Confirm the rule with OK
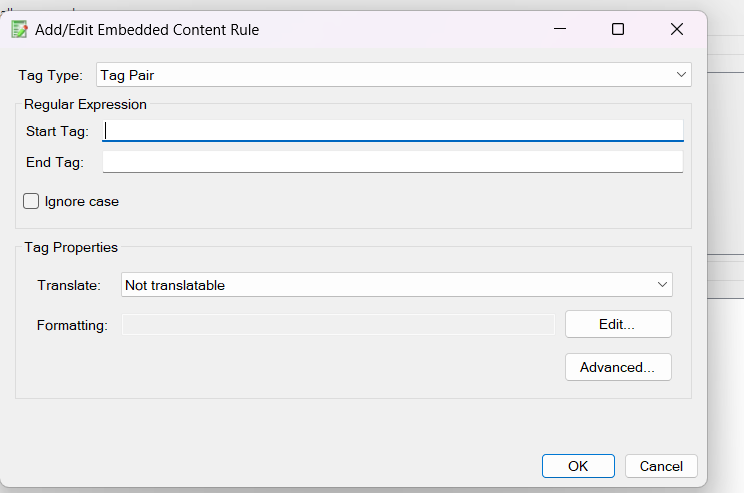This screenshot has width=744, height=493. click(x=578, y=466)
